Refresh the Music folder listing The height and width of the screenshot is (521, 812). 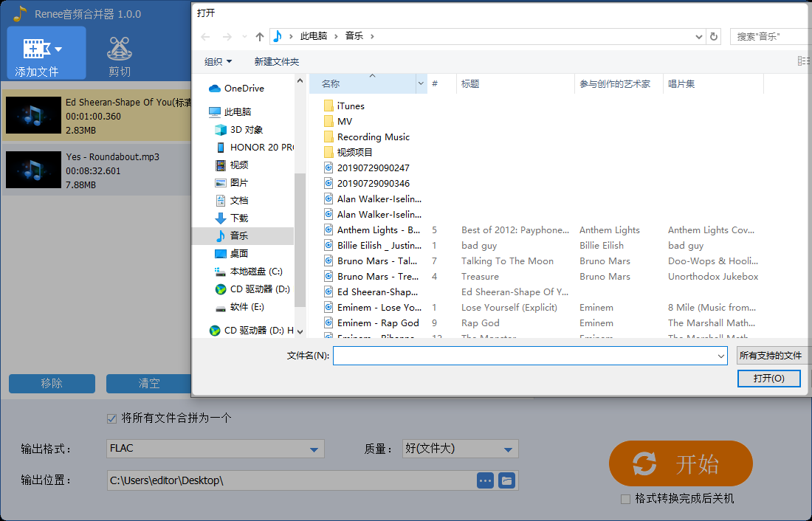pyautogui.click(x=714, y=37)
